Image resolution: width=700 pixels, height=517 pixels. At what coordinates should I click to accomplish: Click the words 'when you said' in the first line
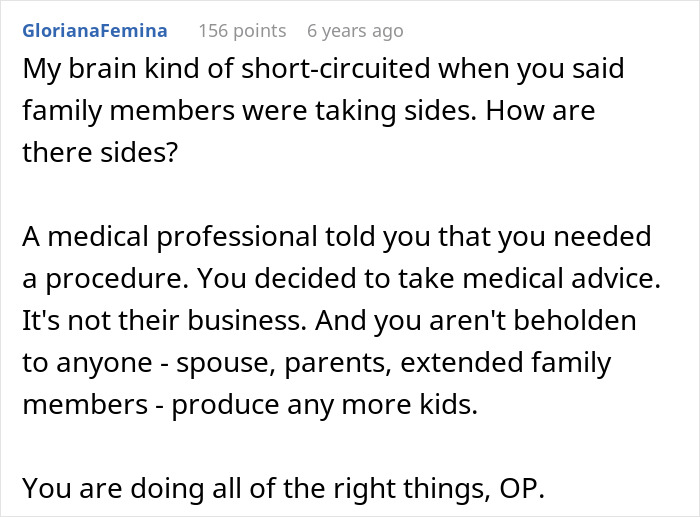click(x=531, y=69)
